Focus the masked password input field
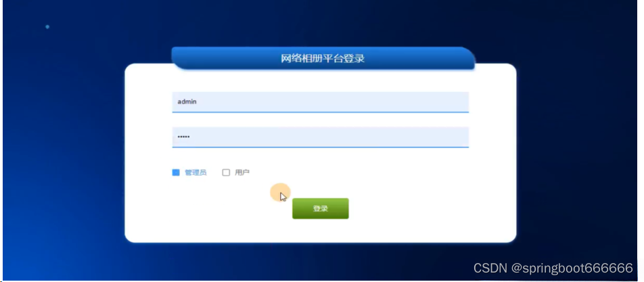Viewport: 644px width, 282px height. (320, 137)
